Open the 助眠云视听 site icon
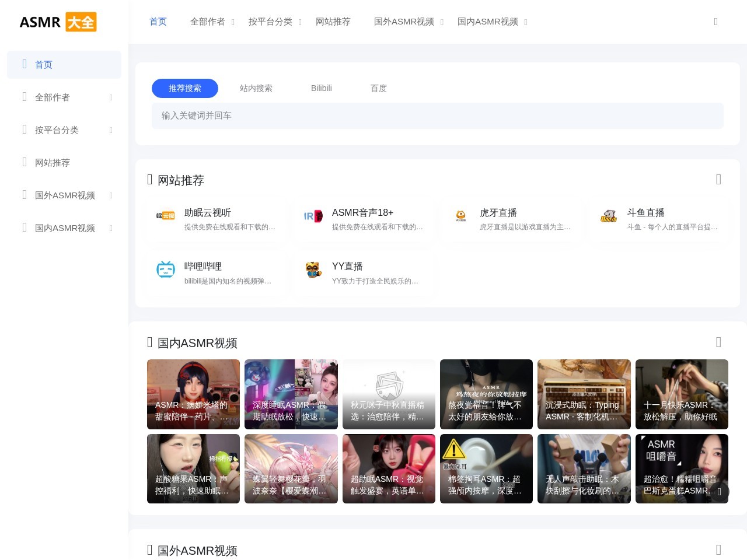Viewport: 747px width, 560px height. pyautogui.click(x=166, y=216)
